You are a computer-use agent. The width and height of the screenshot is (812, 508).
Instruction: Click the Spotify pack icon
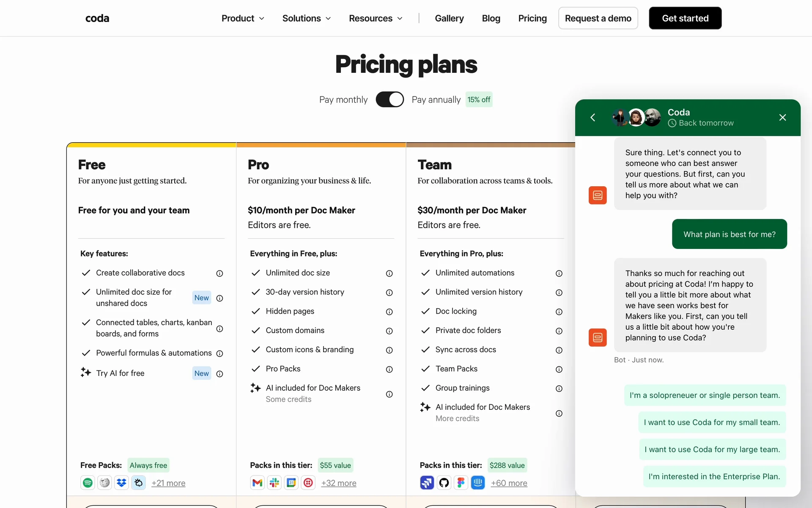click(x=88, y=483)
